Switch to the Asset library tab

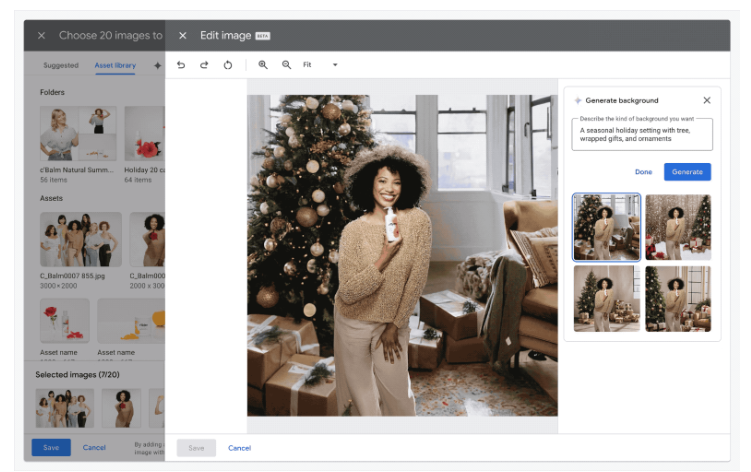[115, 65]
